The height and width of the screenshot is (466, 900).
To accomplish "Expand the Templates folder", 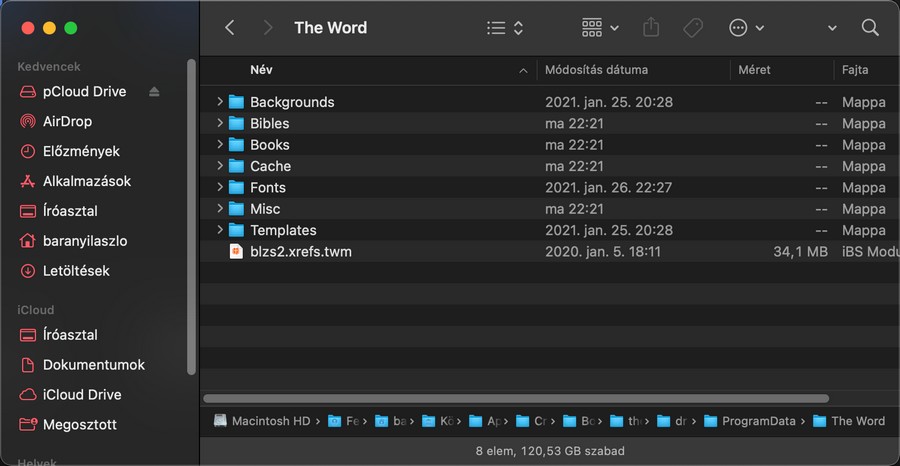I will point(220,230).
